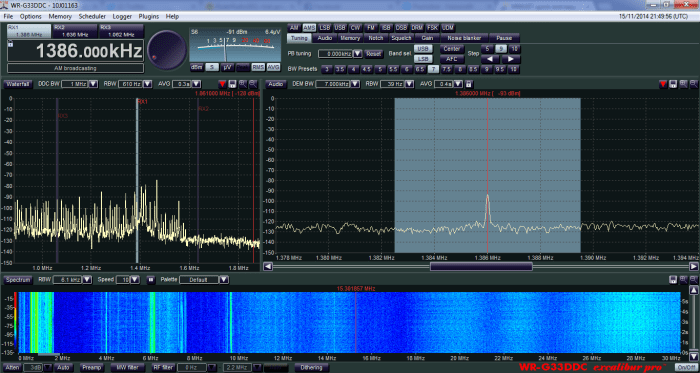Save the wideband waterfall with the floppy icon
The width and height of the screenshot is (700, 373).
[x=673, y=280]
